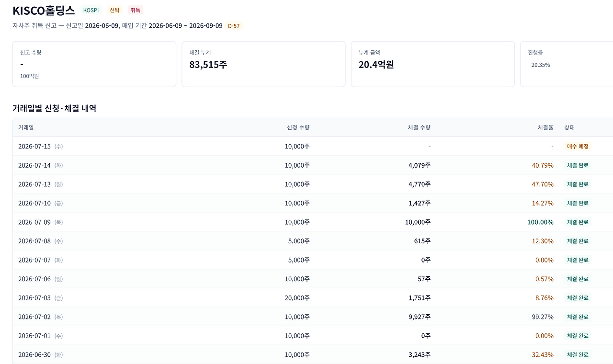This screenshot has width=613, height=364.
Task: Click the 99.27% execution rate
Action: (x=543, y=317)
